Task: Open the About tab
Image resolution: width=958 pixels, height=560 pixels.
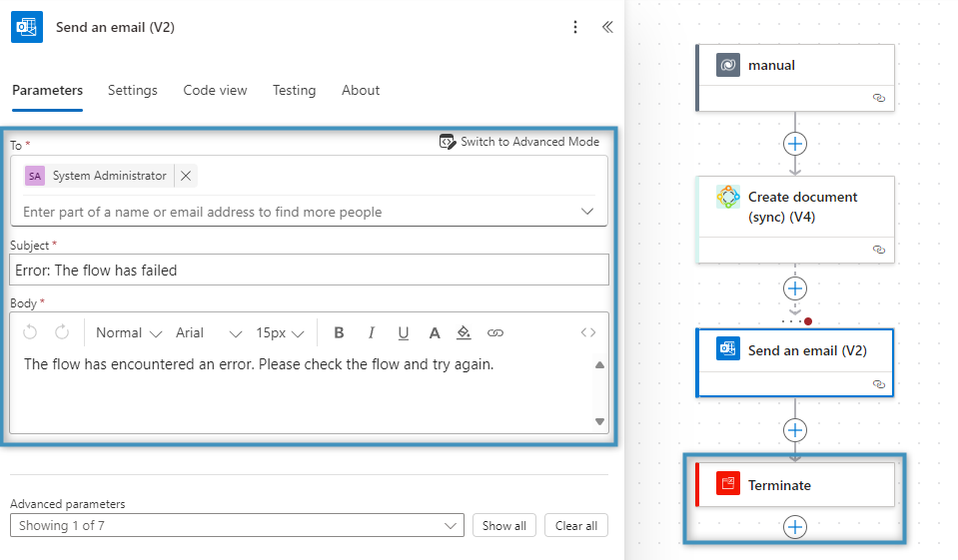Action: [x=361, y=91]
